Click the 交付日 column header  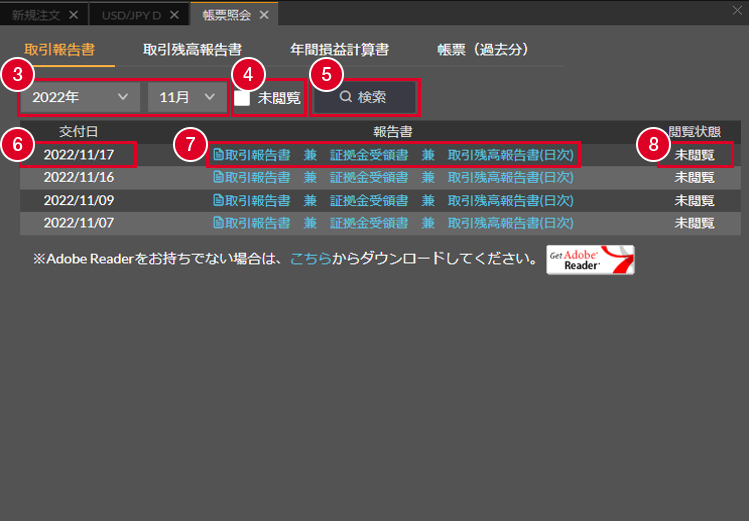pos(78,132)
